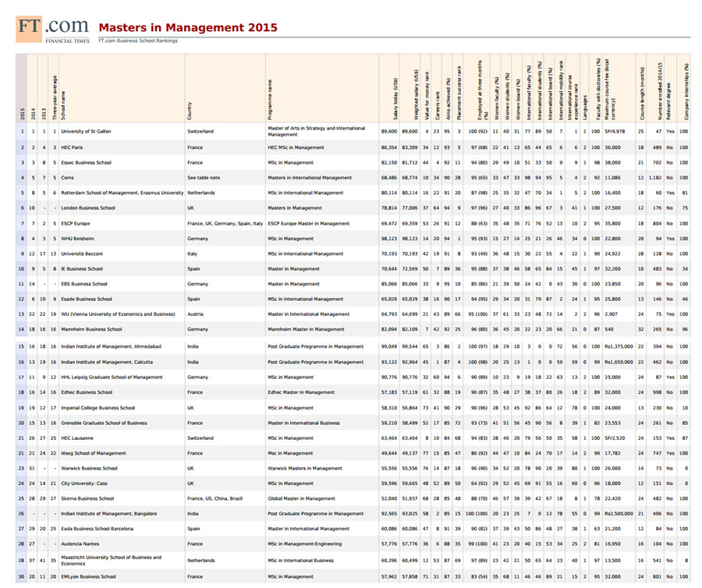
Task: Click the 'Programme name' column header
Action: (x=270, y=100)
